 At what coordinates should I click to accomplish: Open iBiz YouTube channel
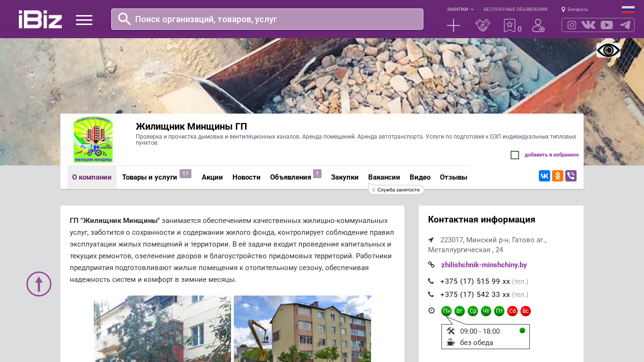607,25
